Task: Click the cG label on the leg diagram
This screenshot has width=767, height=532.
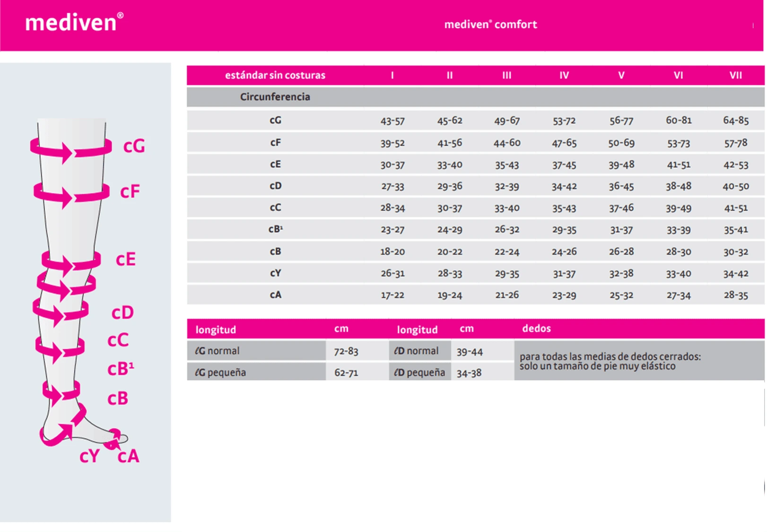Action: click(134, 146)
